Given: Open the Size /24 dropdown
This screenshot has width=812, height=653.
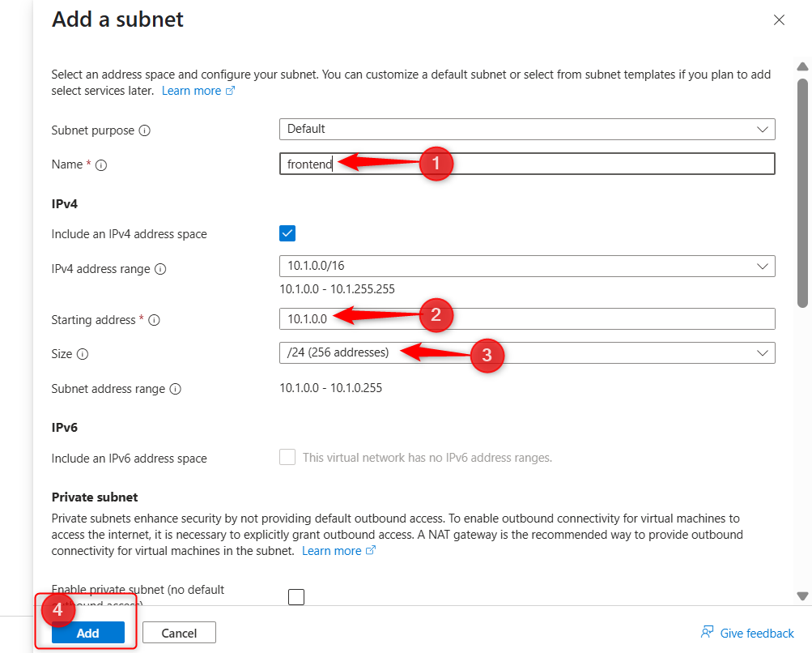Looking at the screenshot, I should (x=526, y=352).
